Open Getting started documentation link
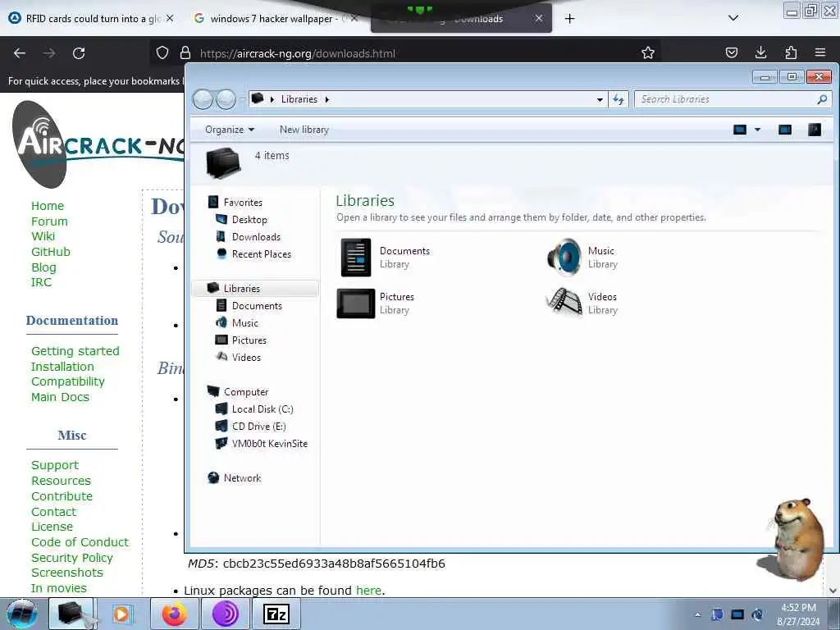Image resolution: width=840 pixels, height=630 pixels. point(75,351)
